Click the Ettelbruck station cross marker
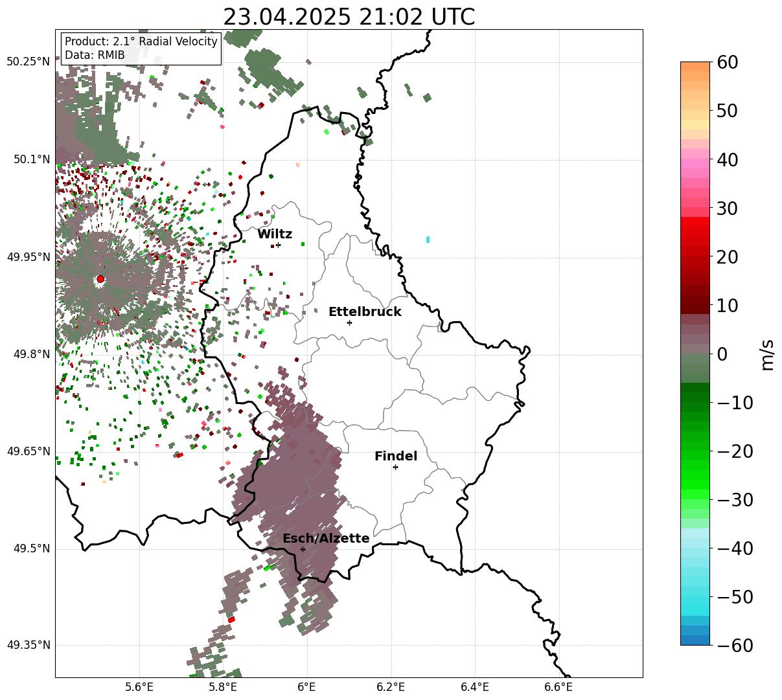Image resolution: width=782 pixels, height=700 pixels. (349, 322)
